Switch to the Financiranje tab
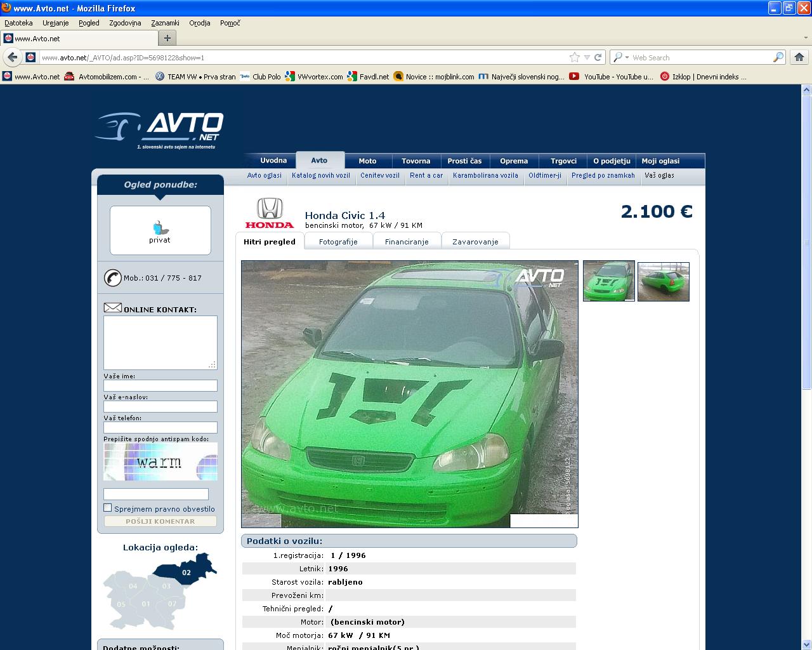 coord(407,242)
